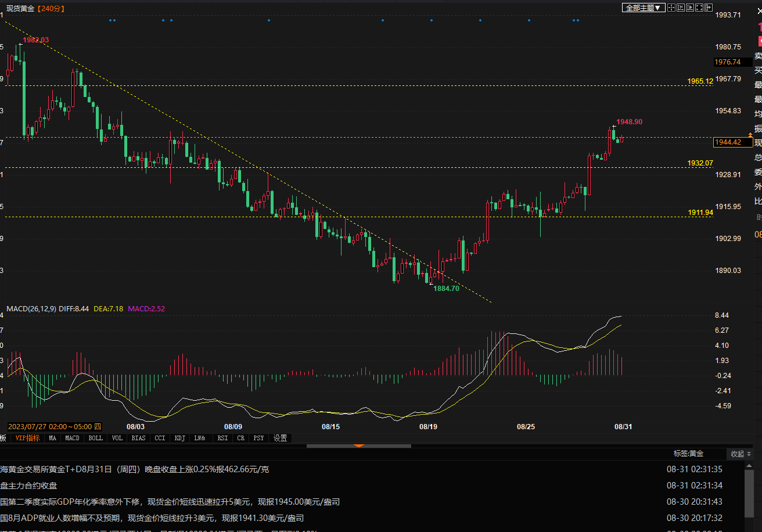Viewport: 762px width, 532px height.
Task: Open the 盘主力合约收盘 news headline
Action: tap(28, 486)
